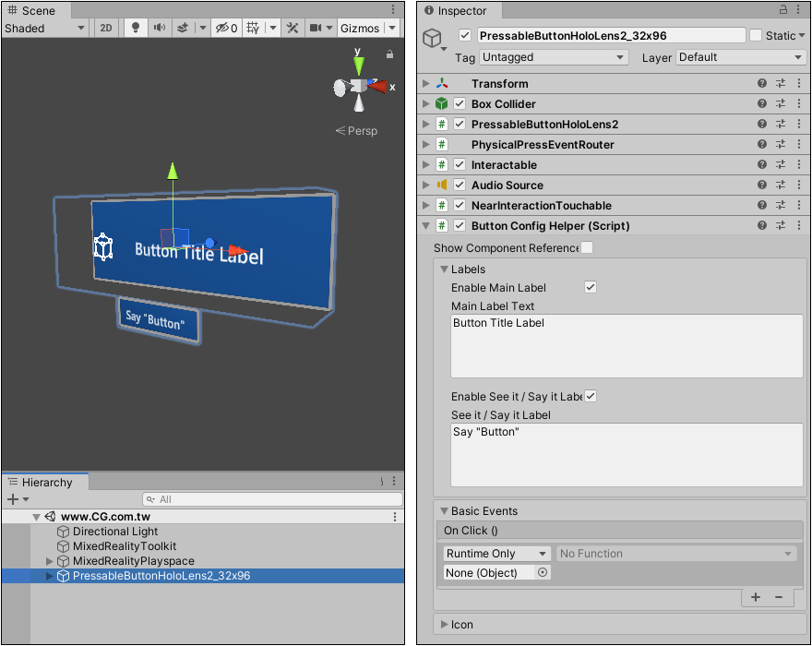Viewport: 812px width, 646px height.
Task: Open Box Collider preset settings icon
Action: pyautogui.click(x=781, y=104)
